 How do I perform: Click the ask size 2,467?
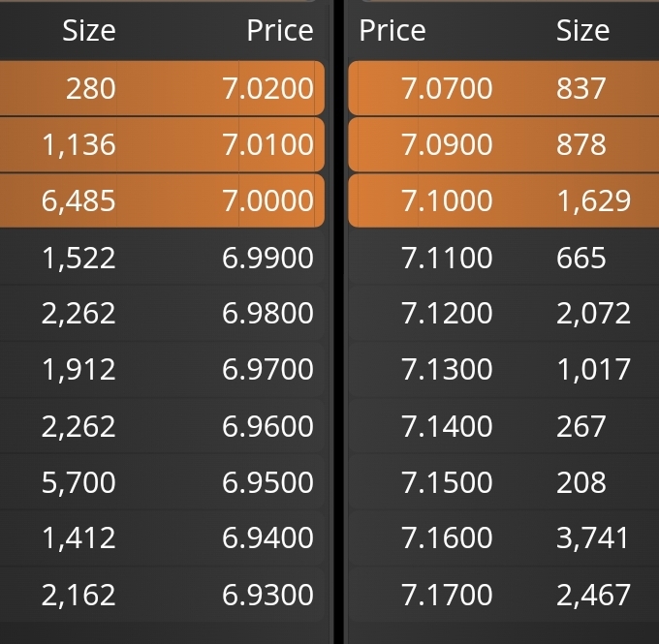(x=593, y=595)
